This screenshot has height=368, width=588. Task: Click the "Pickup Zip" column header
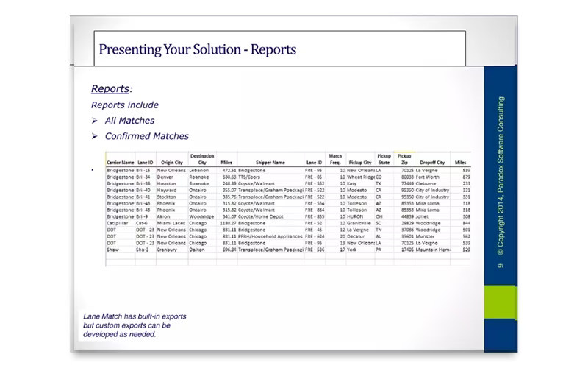(x=404, y=159)
